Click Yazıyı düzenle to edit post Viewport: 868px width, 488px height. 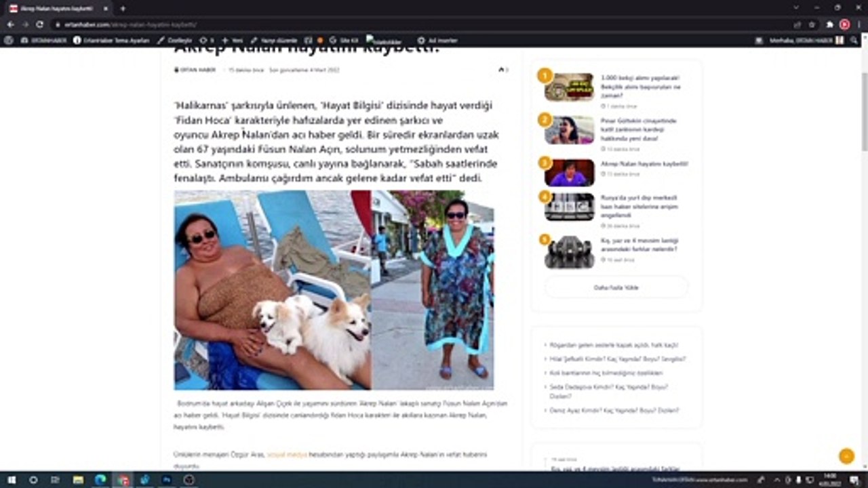274,41
